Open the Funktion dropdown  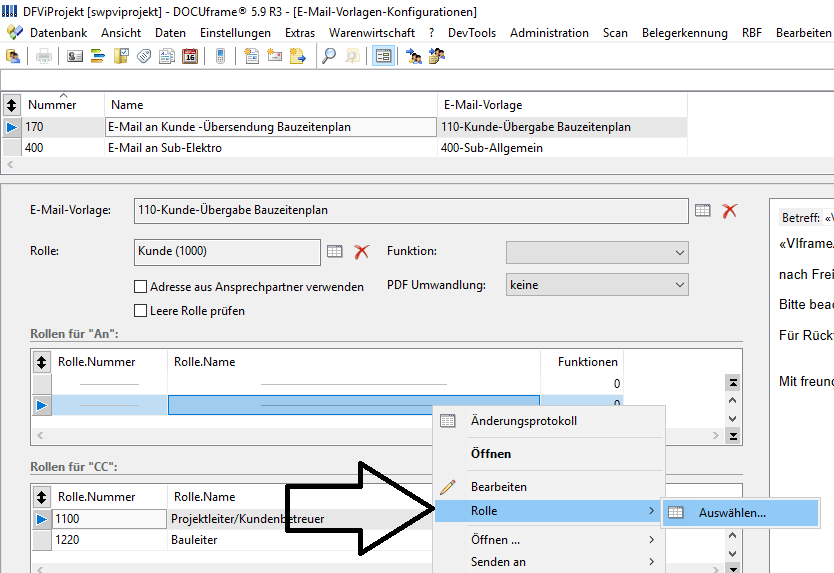(597, 252)
